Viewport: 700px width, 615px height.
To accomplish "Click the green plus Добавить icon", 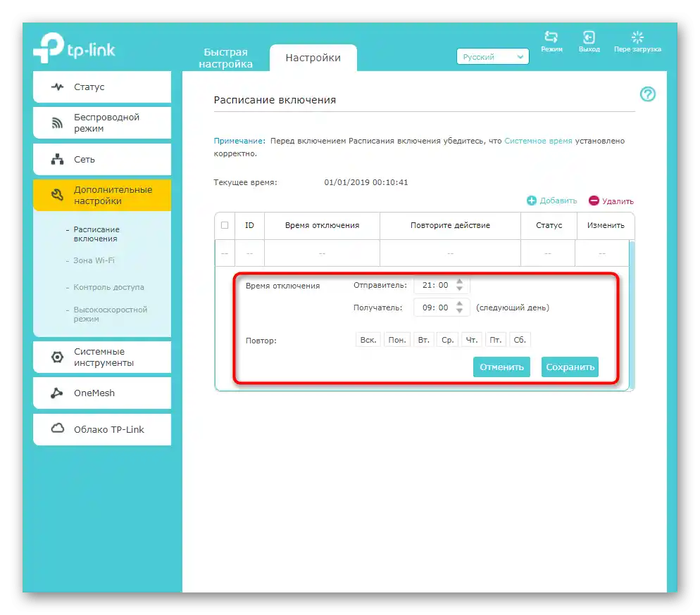I will point(531,201).
